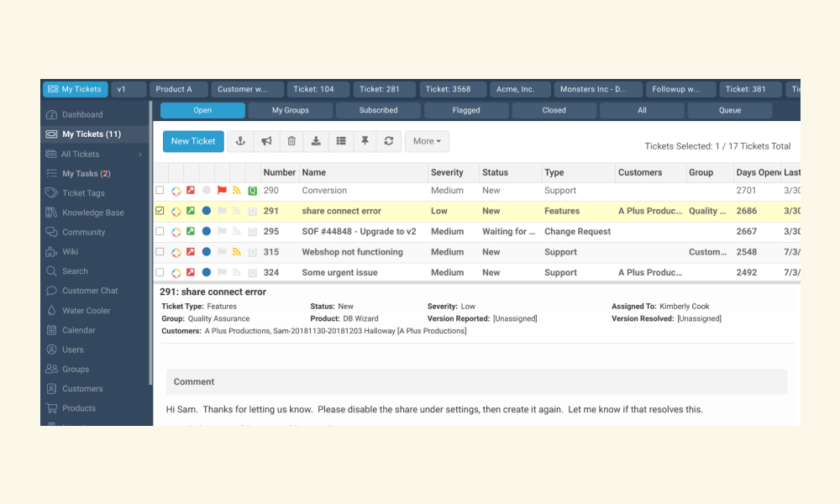The image size is (840, 504).
Task: Click the ticket name 'Some urgent issue'
Action: coord(339,272)
